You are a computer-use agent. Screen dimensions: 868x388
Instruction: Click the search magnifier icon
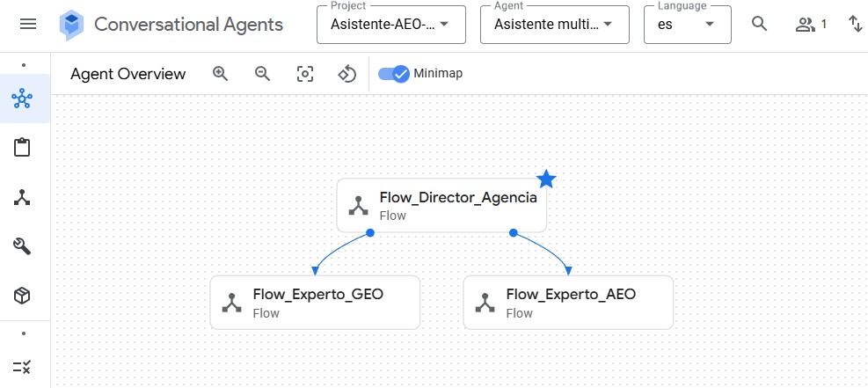point(760,24)
